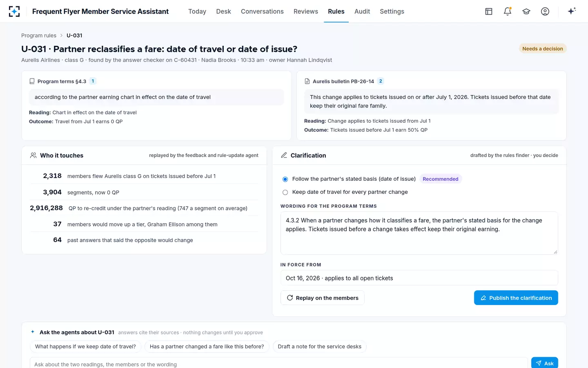Open the layout panel icon
588x368 pixels.
[489, 11]
